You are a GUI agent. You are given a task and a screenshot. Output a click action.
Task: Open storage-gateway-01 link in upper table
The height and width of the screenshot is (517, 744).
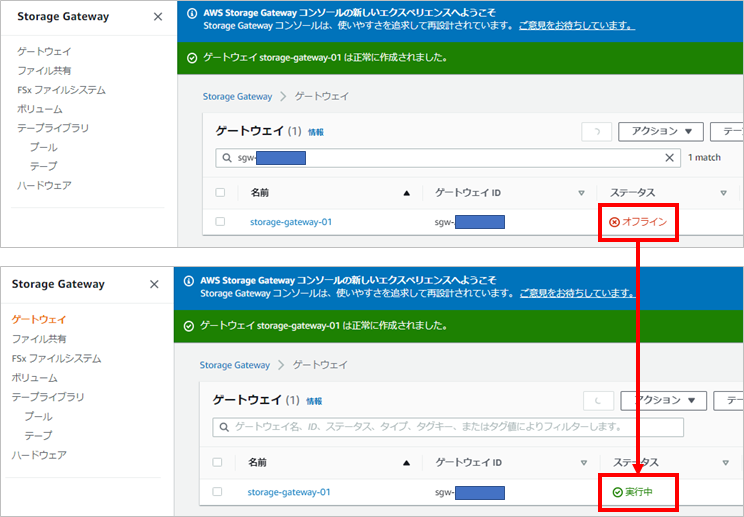click(x=291, y=222)
